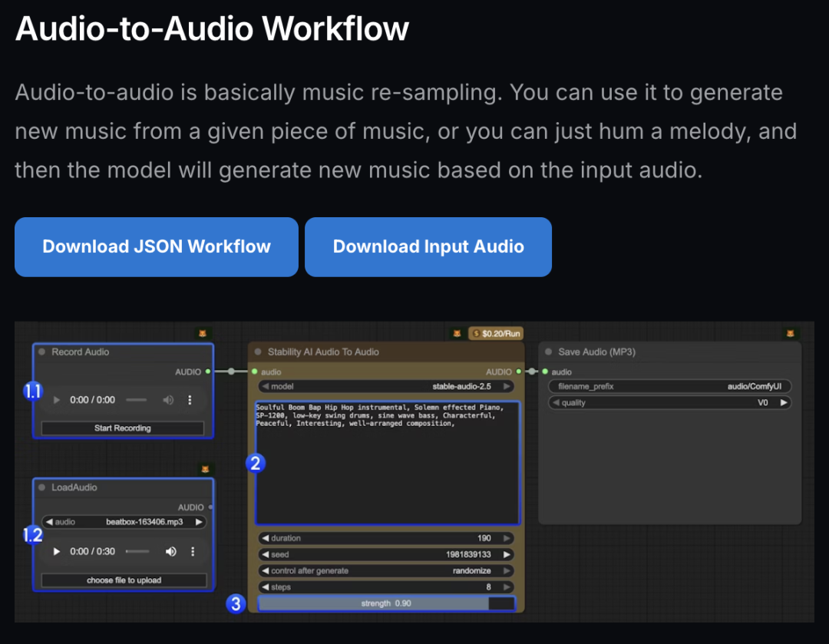Click the steps 8 field

pos(386,587)
